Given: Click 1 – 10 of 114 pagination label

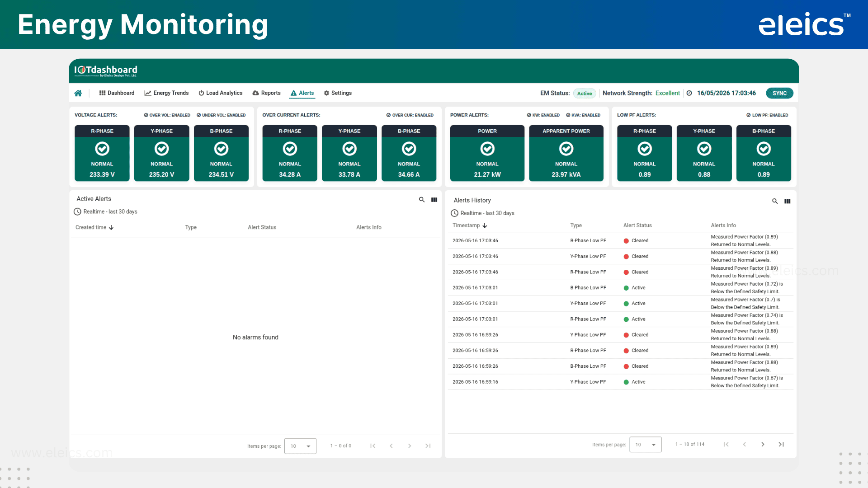Looking at the screenshot, I should [x=690, y=445].
